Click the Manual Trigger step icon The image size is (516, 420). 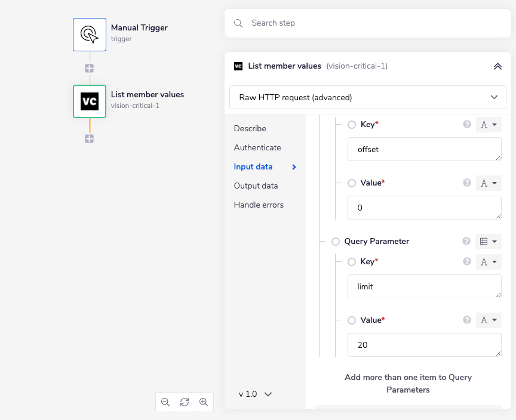coord(90,34)
